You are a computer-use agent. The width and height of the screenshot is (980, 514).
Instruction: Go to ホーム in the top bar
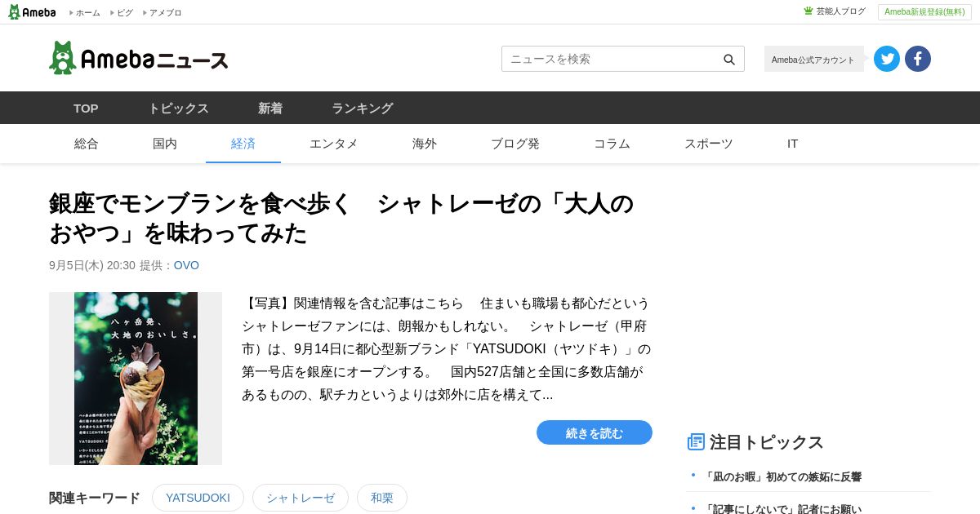(x=88, y=13)
